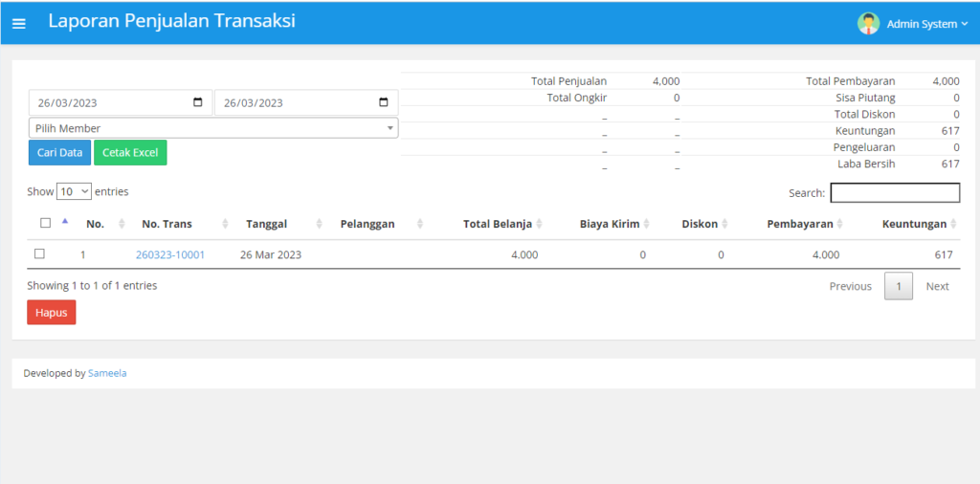Focus the table Search input field

894,193
